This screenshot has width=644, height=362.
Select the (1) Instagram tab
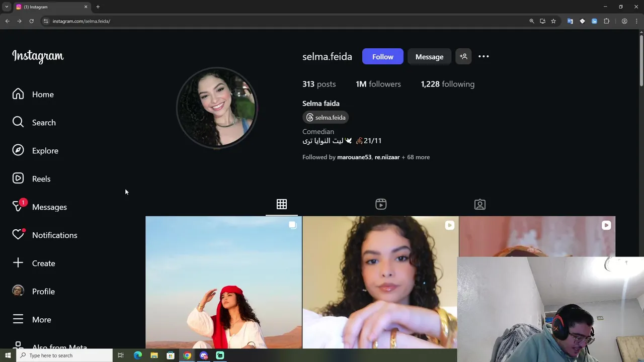[x=51, y=7]
